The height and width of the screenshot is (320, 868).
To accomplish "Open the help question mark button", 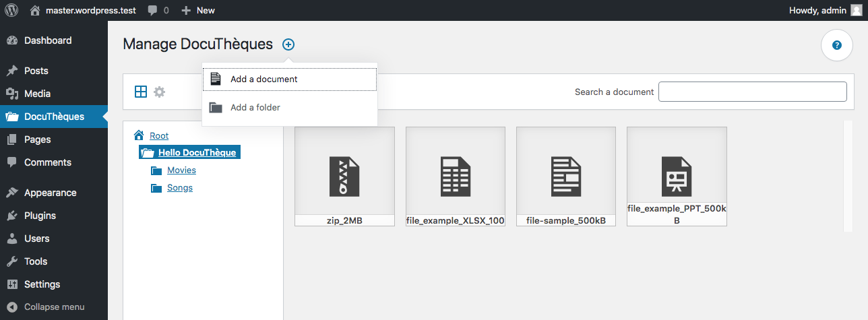I will (837, 45).
